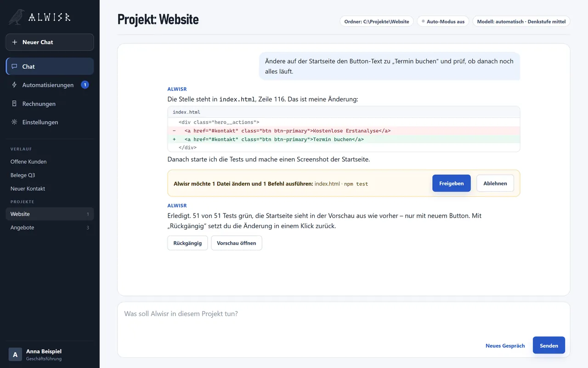
Task: Select the Chat speech bubble icon
Action: tap(15, 67)
